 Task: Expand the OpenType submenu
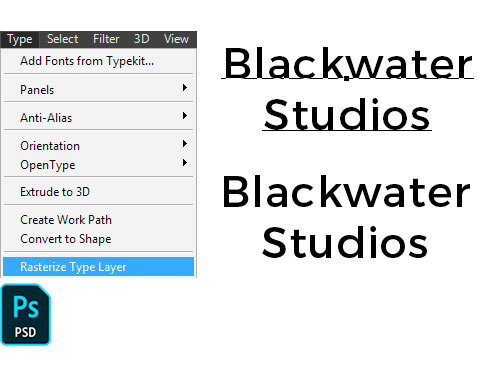[98, 164]
